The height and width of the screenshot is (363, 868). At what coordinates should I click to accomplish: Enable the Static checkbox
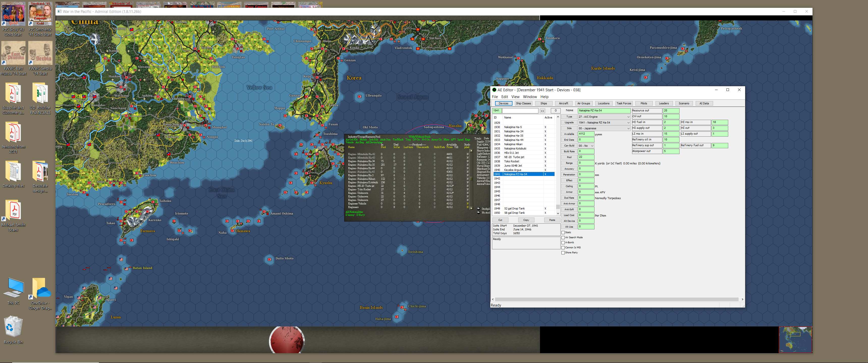pos(563,232)
